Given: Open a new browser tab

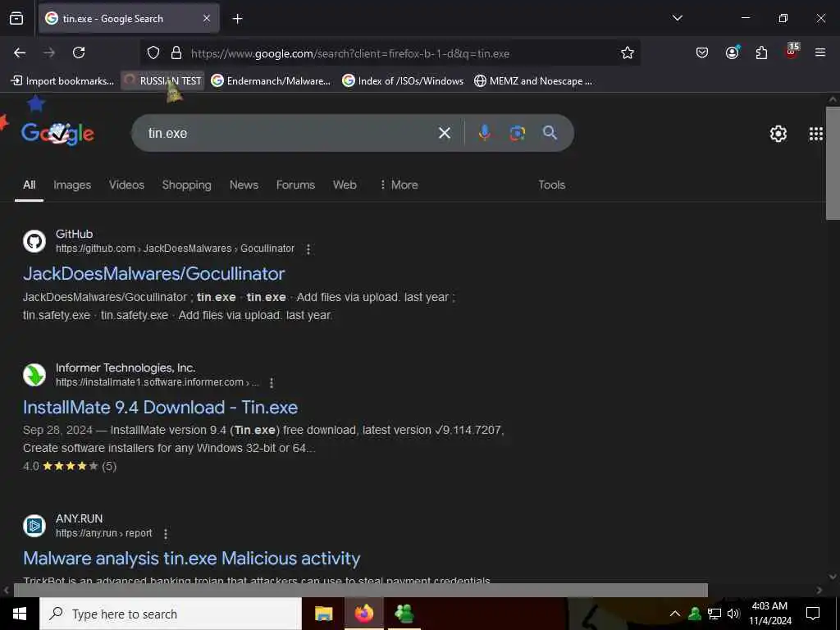Looking at the screenshot, I should (237, 19).
